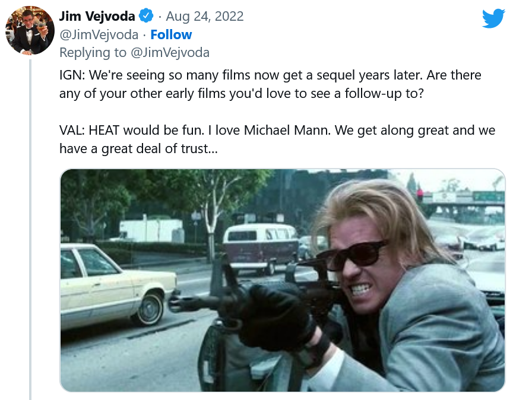532x400 pixels.
Task: Open the @JimVejvoda handle under the name
Action: tap(99, 34)
